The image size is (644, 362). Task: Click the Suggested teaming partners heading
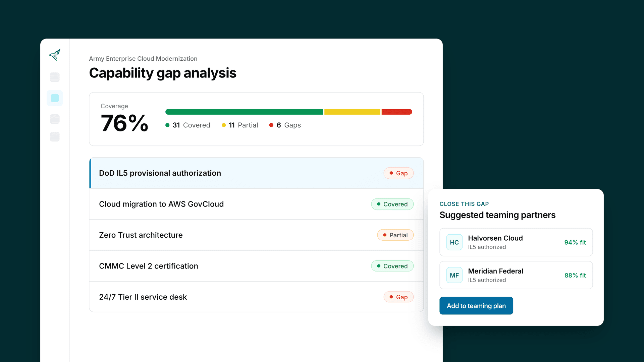point(497,215)
